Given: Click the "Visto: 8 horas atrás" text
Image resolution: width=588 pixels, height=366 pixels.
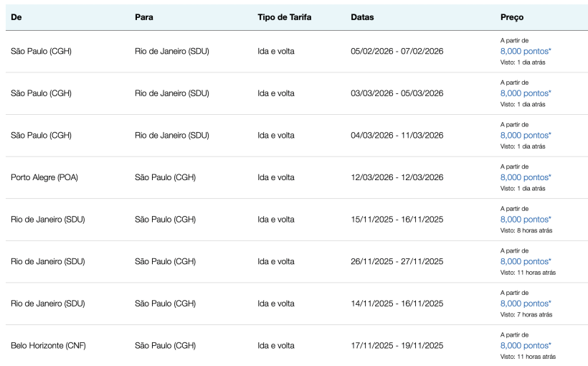Looking at the screenshot, I should [526, 230].
